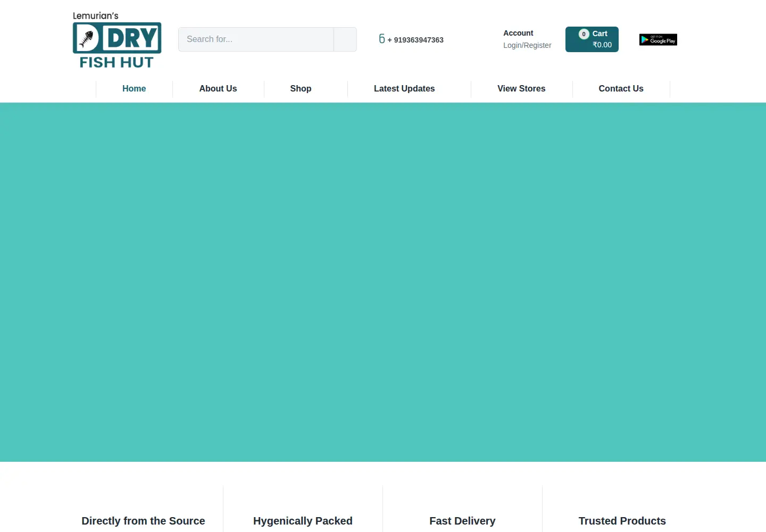The width and height of the screenshot is (766, 532).
Task: Go to the Home menu item
Action: (x=134, y=89)
